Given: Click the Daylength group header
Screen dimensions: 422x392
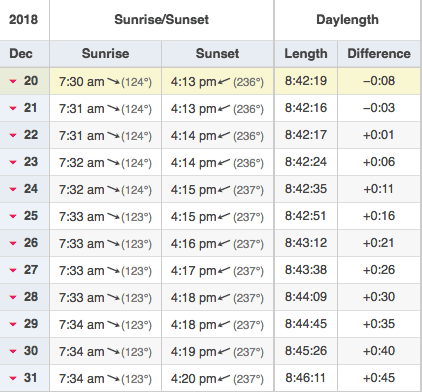Looking at the screenshot, I should [347, 20].
